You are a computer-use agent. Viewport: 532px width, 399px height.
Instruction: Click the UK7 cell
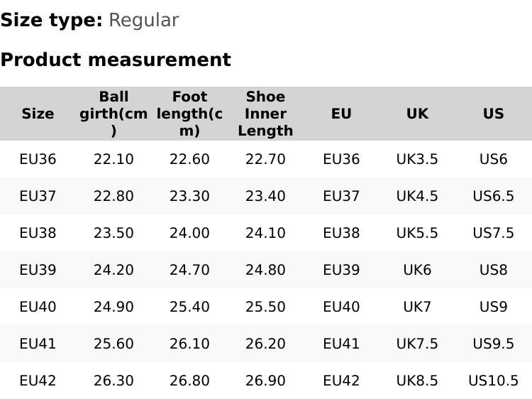[x=417, y=307]
